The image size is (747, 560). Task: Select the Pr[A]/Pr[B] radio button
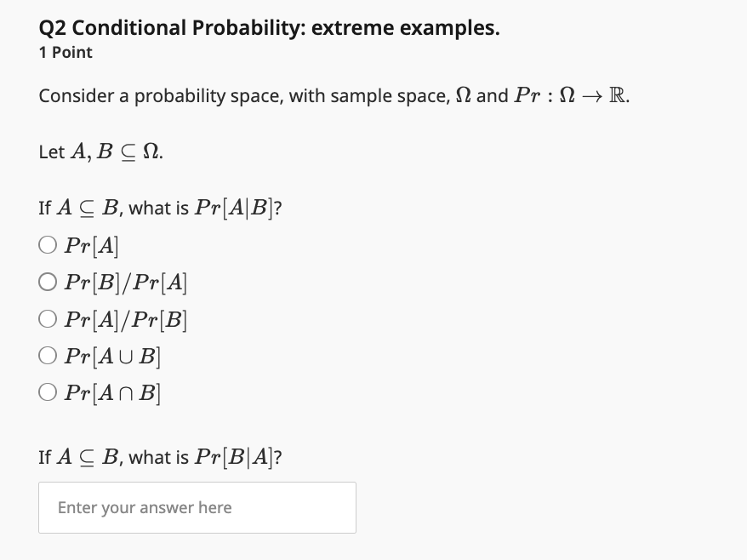pos(48,319)
